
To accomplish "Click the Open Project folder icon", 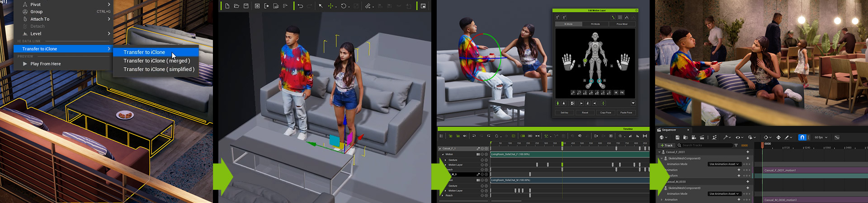I will coord(236,6).
